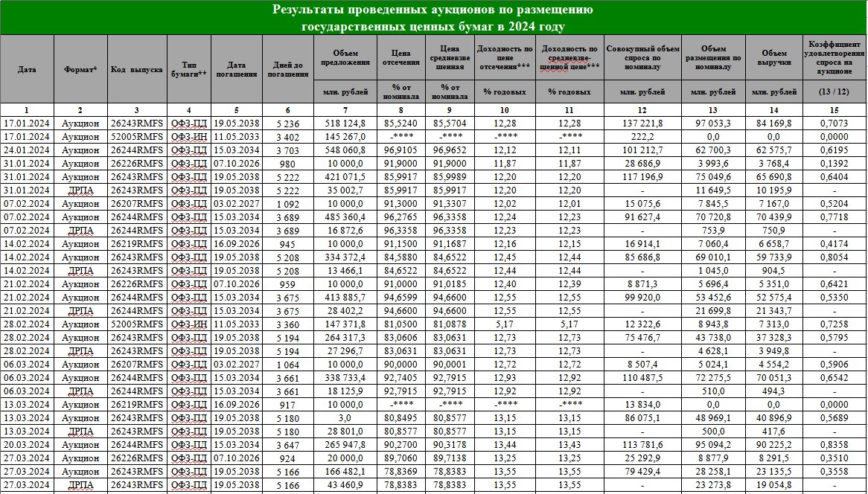Select the "Совокупный объем спроса по номиналу" header
Viewport: 868px width, 494px height.
[642, 57]
